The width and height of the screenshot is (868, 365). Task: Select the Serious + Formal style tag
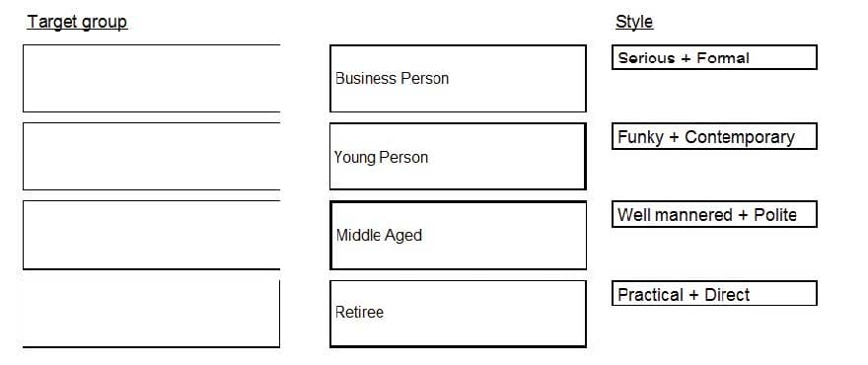[x=714, y=57]
